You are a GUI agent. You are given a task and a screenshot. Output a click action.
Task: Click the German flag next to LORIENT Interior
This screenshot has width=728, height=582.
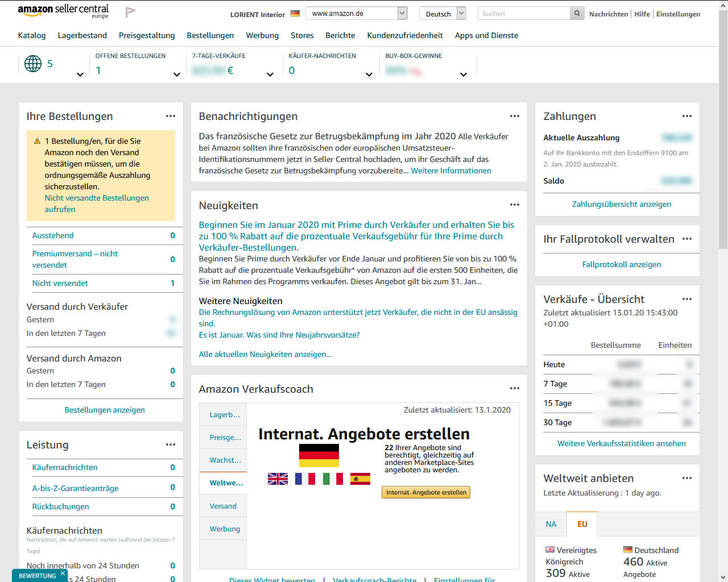pyautogui.click(x=295, y=14)
